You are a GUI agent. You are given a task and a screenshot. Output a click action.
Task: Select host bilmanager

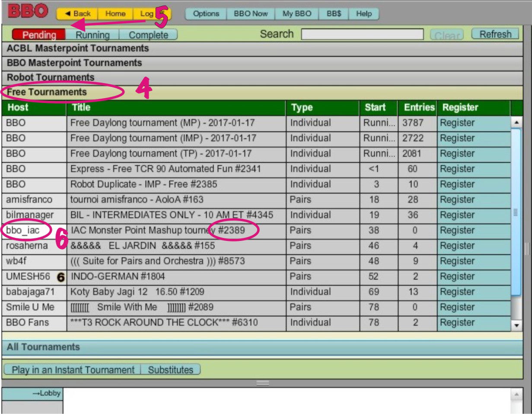pos(34,215)
